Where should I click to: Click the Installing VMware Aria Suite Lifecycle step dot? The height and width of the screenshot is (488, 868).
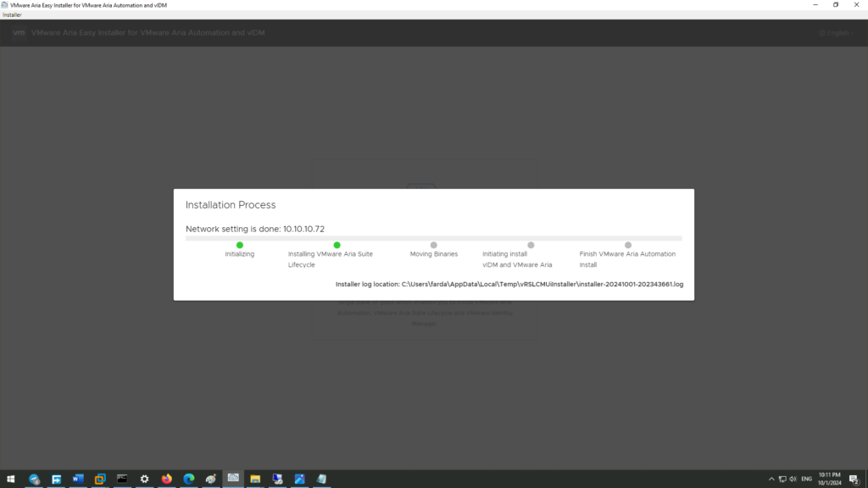click(x=337, y=245)
